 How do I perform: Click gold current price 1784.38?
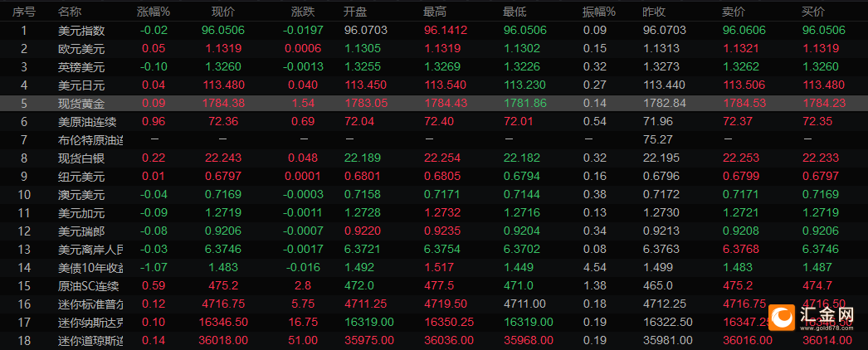[223, 104]
